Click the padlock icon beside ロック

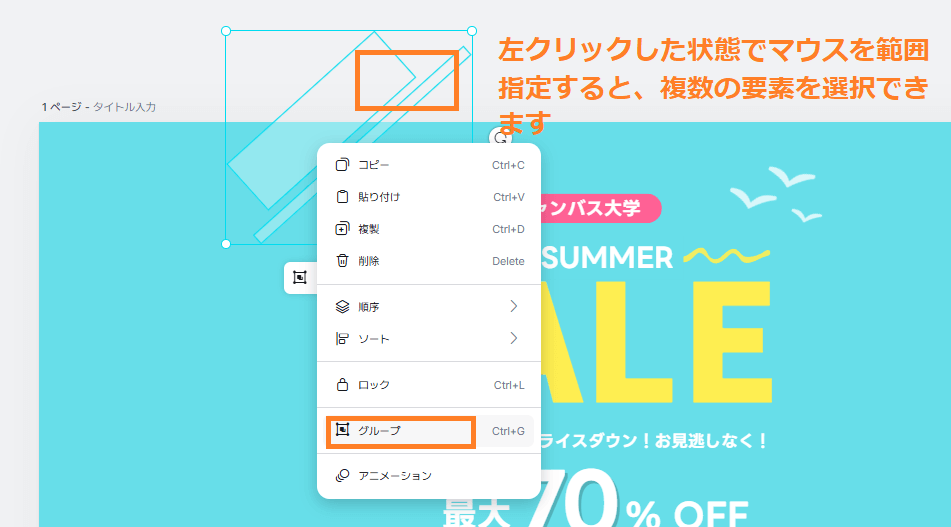(x=342, y=385)
